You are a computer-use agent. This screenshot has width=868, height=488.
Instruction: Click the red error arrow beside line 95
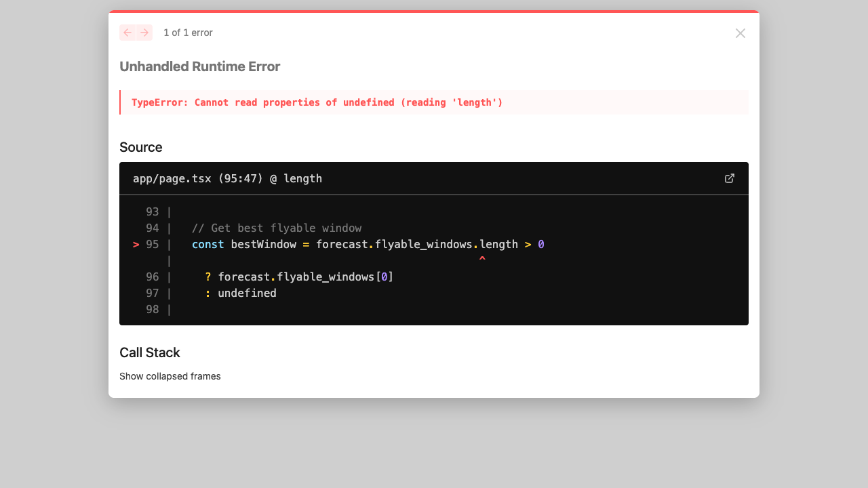point(136,245)
